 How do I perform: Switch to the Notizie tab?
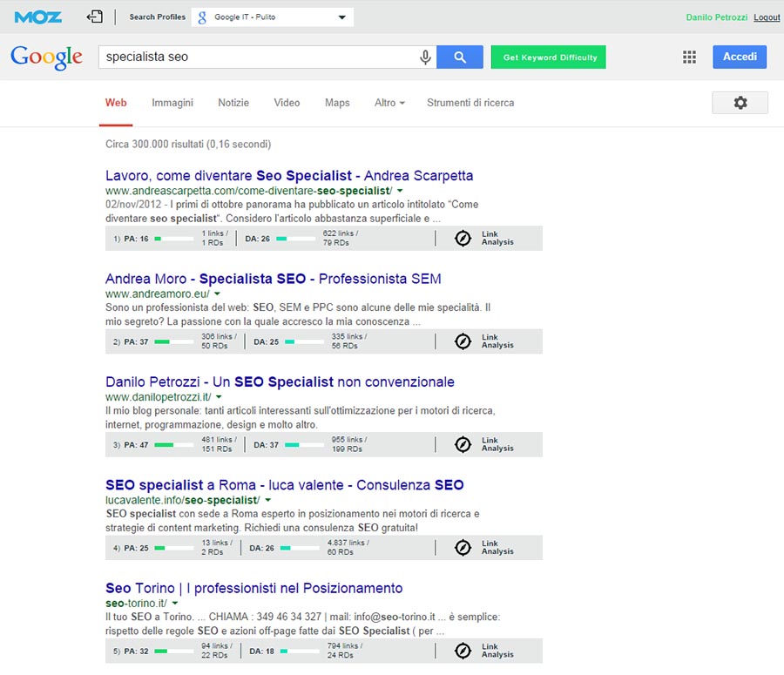(x=233, y=103)
